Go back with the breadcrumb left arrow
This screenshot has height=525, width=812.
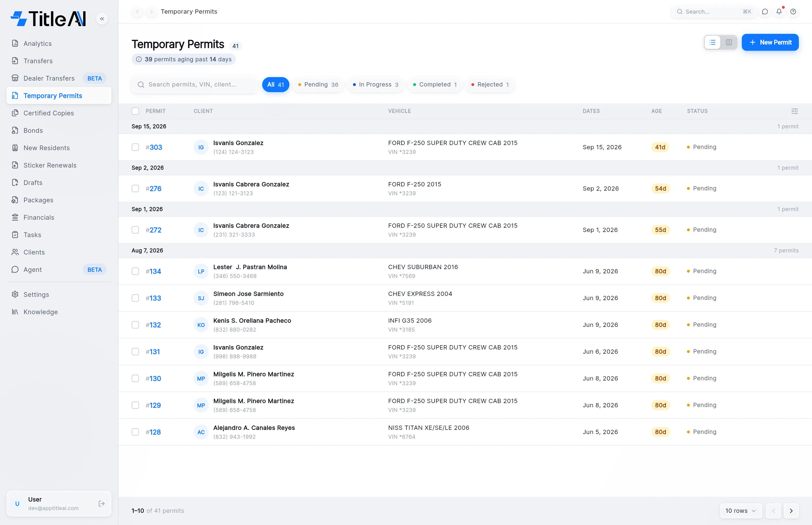137,12
